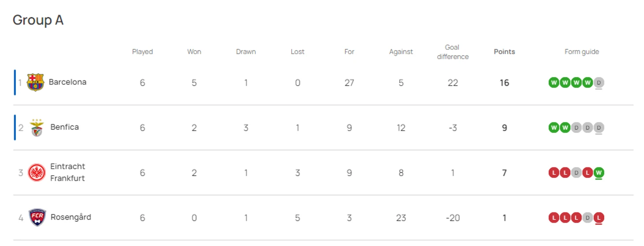Image resolution: width=644 pixels, height=246 pixels.
Task: Open the Eintracht Frankfurt team link
Action: (67, 173)
